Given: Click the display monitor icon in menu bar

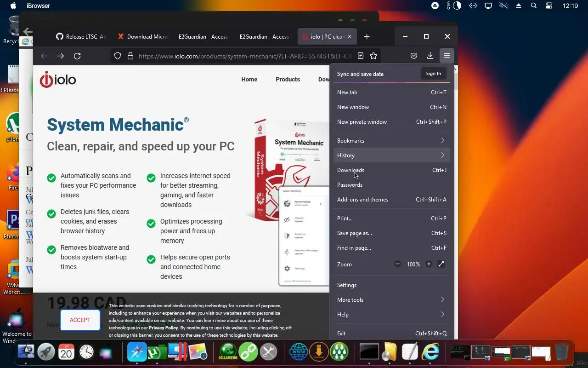Looking at the screenshot, I should click(x=488, y=6).
